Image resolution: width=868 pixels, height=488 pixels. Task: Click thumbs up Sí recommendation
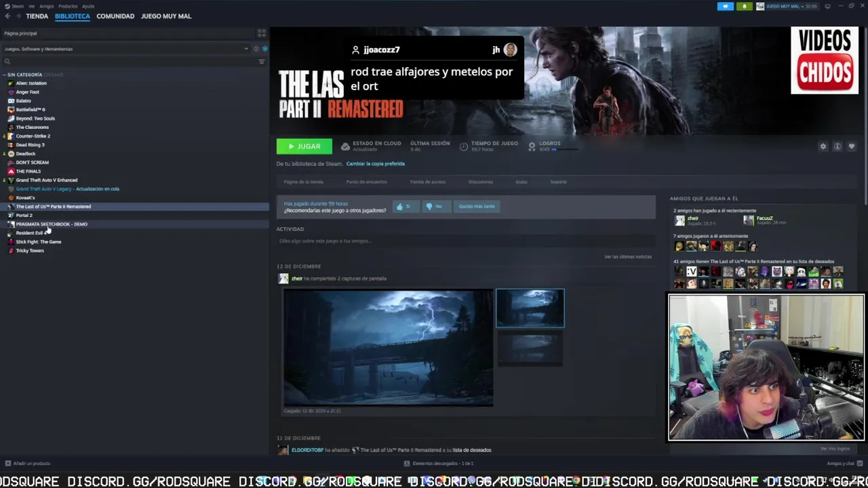pos(405,206)
